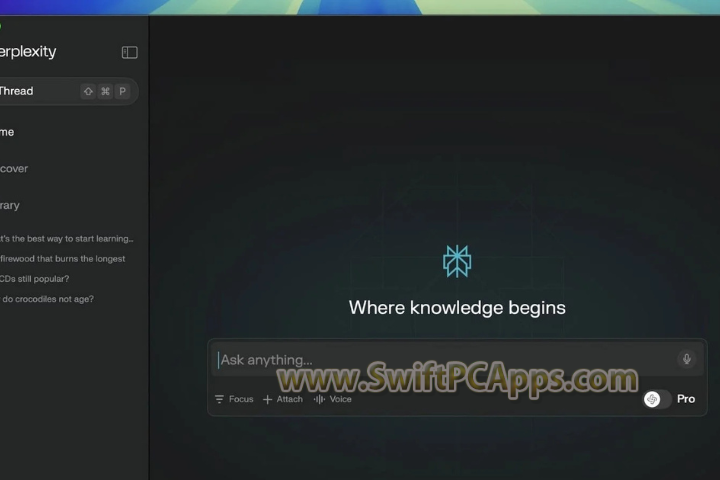Go to Home in sidebar
The width and height of the screenshot is (720, 480).
(x=7, y=132)
